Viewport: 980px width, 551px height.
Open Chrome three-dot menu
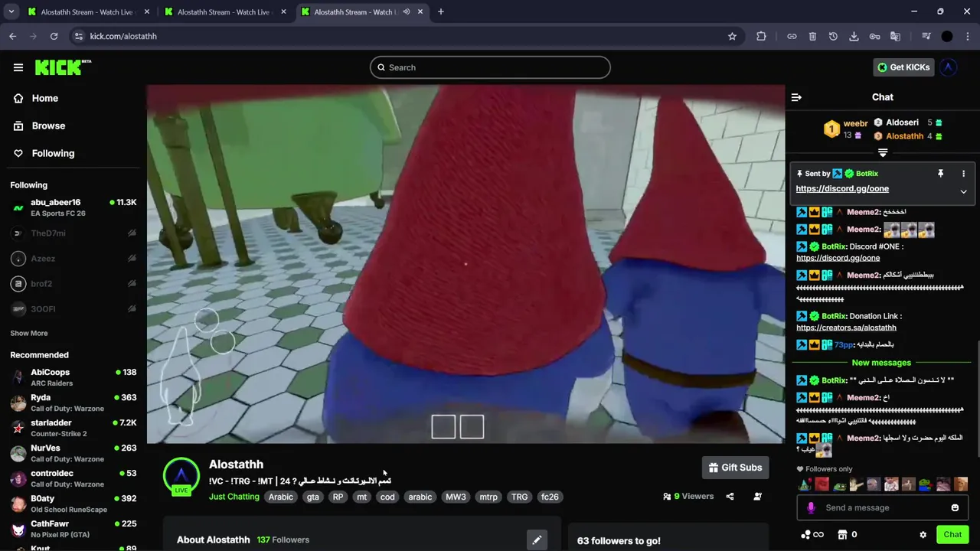pyautogui.click(x=968, y=36)
